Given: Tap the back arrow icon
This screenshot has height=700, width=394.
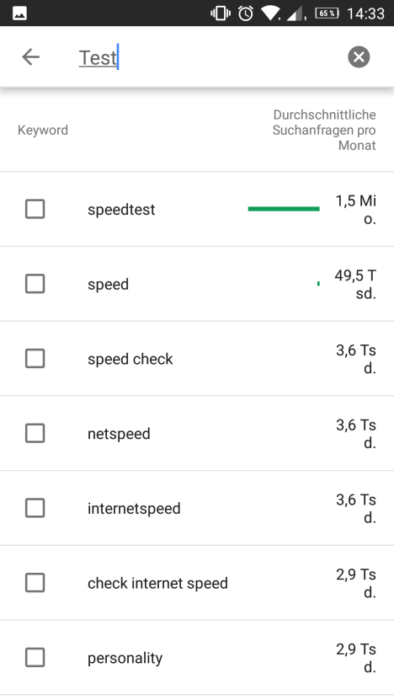Looking at the screenshot, I should [x=31, y=57].
